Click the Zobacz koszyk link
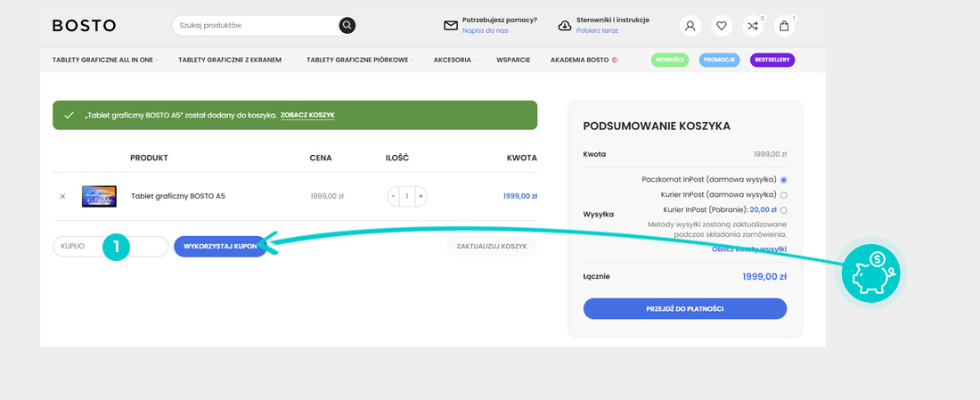 click(307, 116)
